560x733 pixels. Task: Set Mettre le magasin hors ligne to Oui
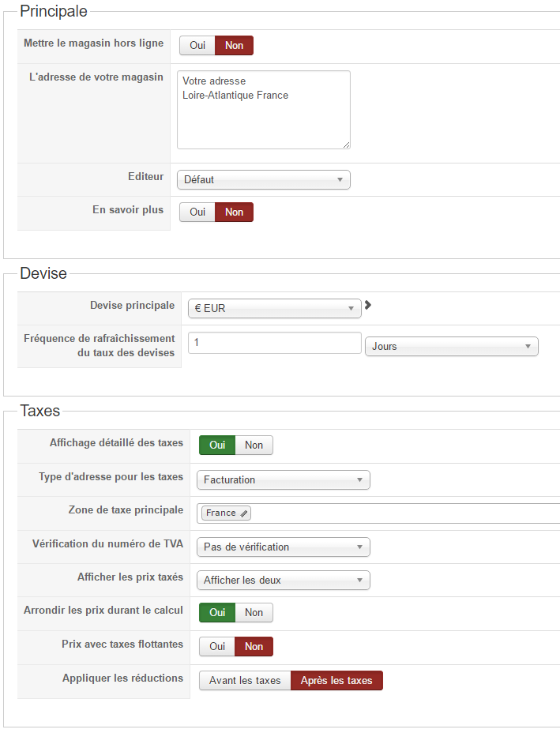(x=197, y=45)
